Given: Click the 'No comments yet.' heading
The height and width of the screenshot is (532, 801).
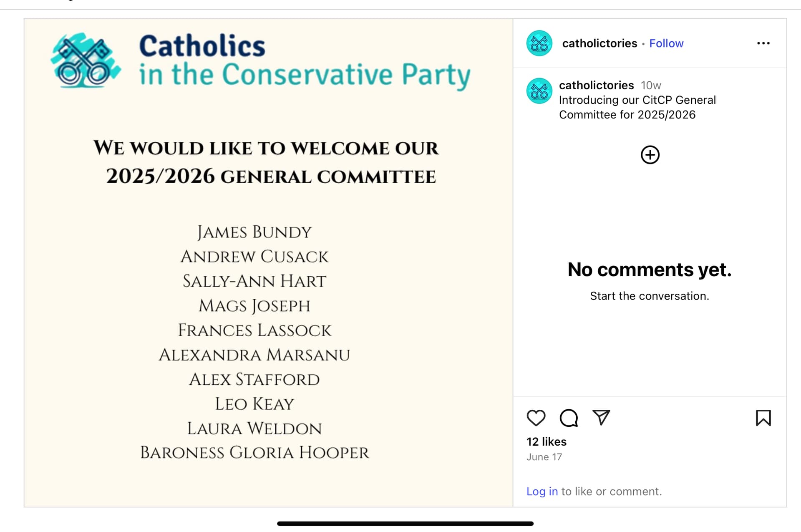Looking at the screenshot, I should [650, 270].
